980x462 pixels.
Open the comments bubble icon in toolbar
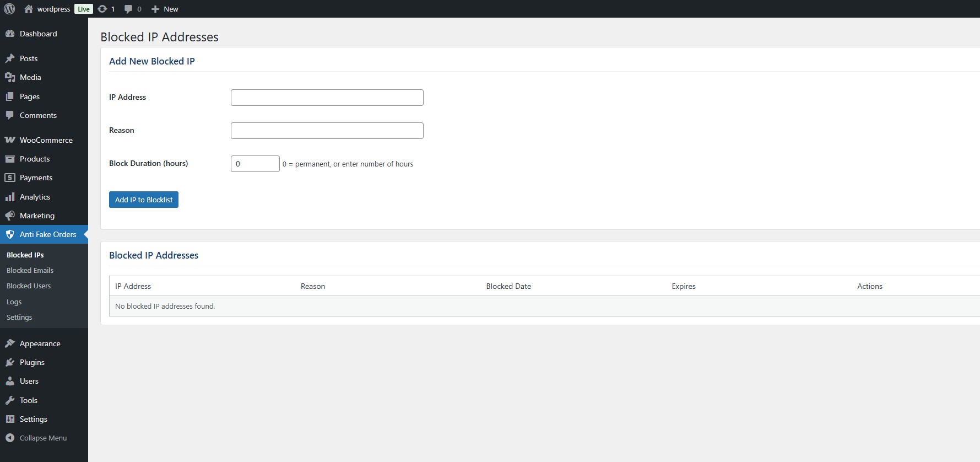point(128,9)
